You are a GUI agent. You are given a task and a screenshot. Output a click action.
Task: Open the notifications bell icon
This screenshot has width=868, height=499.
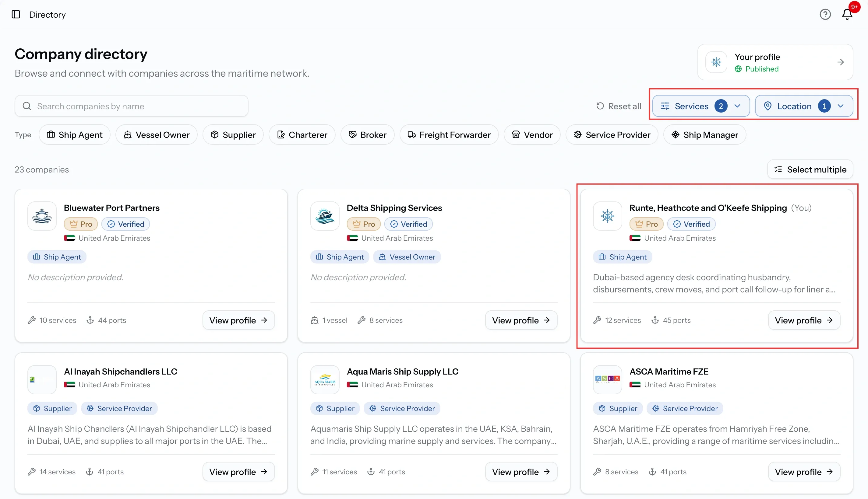pos(847,14)
